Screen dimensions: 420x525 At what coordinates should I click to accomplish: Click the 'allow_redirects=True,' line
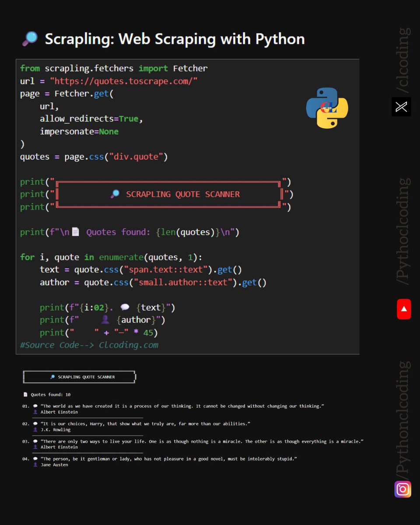91,119
